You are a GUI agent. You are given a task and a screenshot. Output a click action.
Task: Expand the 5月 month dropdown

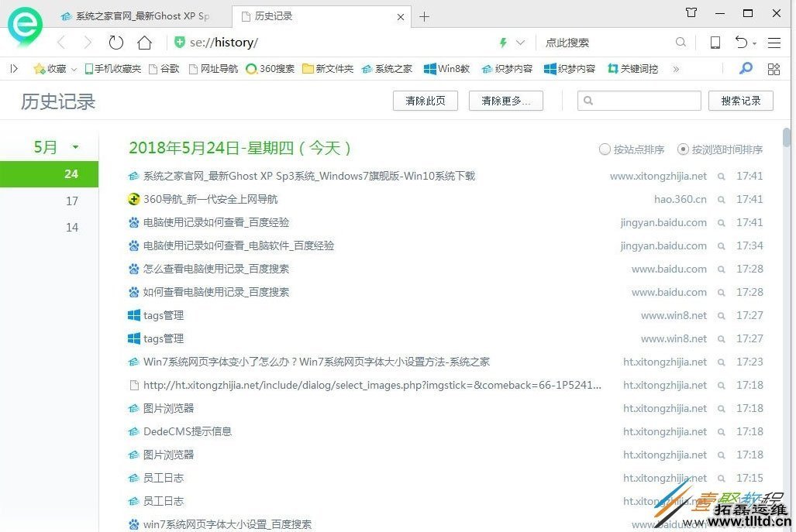pyautogui.click(x=74, y=146)
